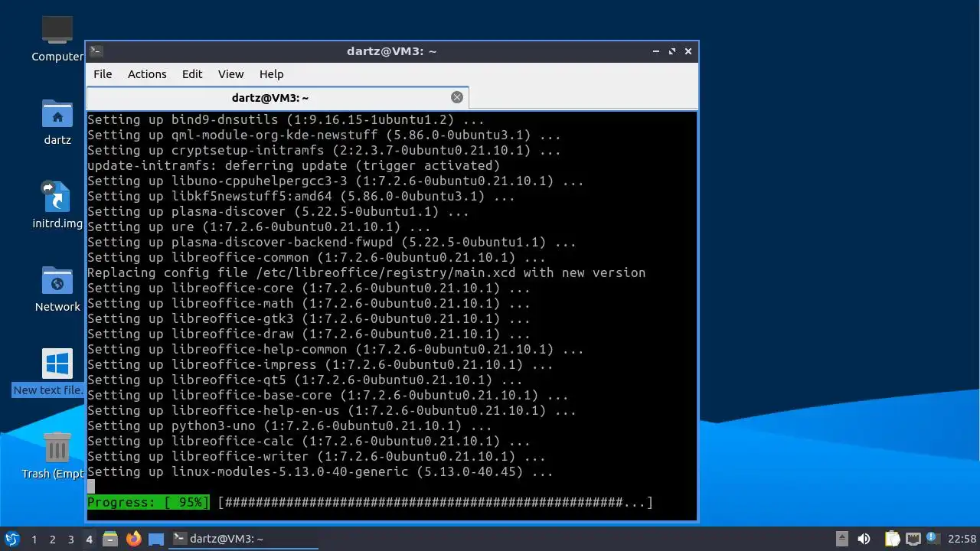Select the initrd.img shortcut icon
980x551 pixels.
click(x=57, y=205)
